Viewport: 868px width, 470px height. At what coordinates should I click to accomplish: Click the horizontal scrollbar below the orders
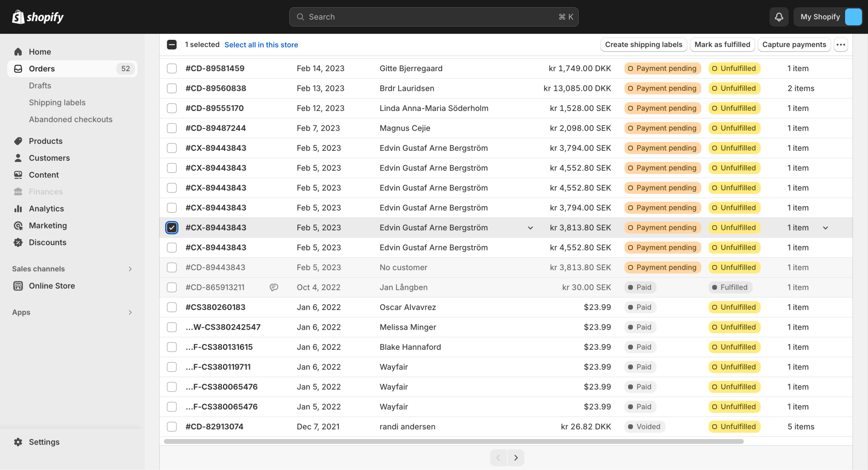(x=453, y=441)
